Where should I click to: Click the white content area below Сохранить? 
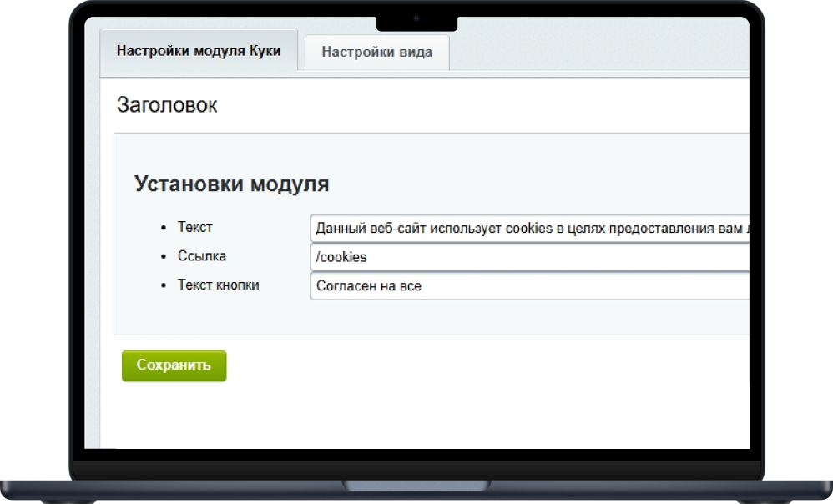click(417, 409)
